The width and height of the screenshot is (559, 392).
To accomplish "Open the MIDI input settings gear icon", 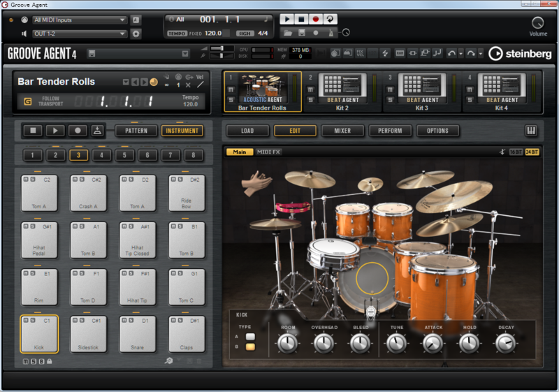I will (136, 34).
